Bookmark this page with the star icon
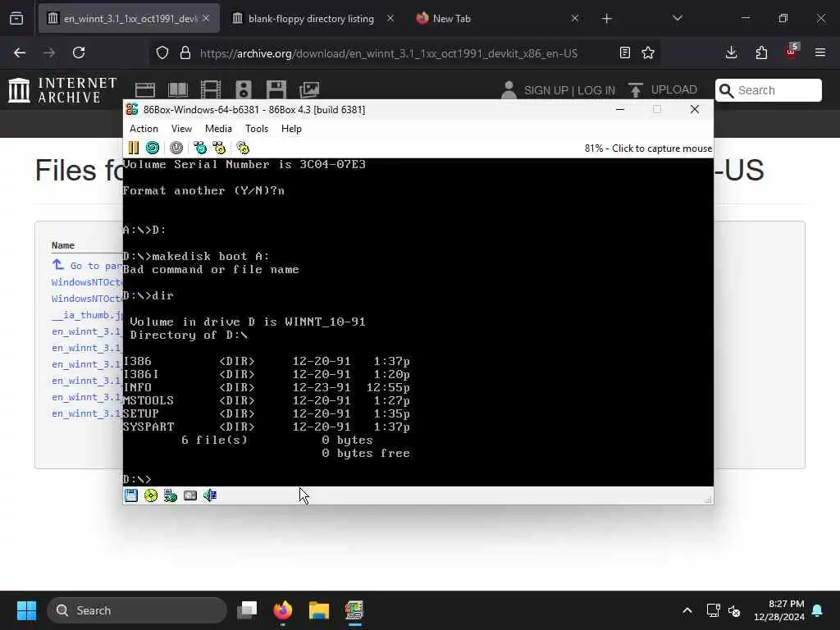840x630 pixels. pos(648,52)
